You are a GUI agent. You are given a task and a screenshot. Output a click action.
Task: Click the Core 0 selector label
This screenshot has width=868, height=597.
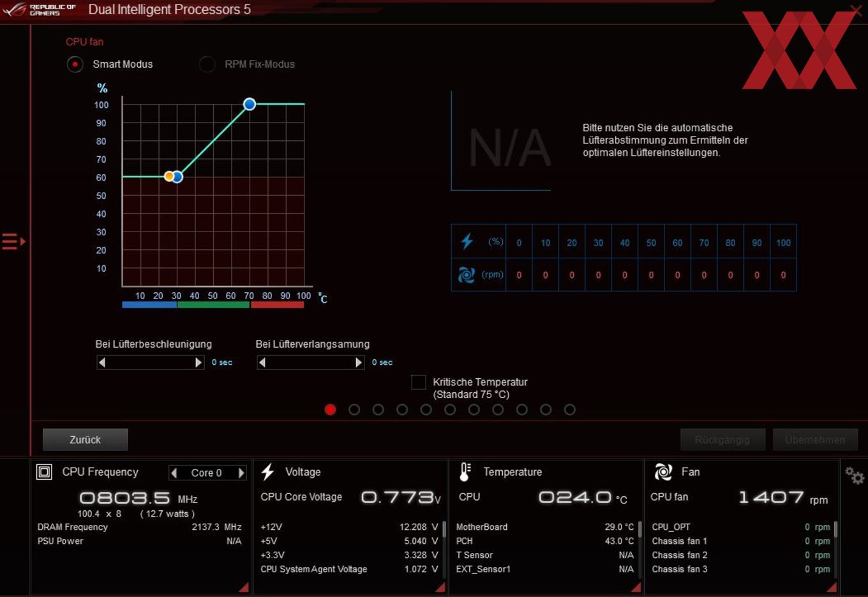click(x=207, y=473)
